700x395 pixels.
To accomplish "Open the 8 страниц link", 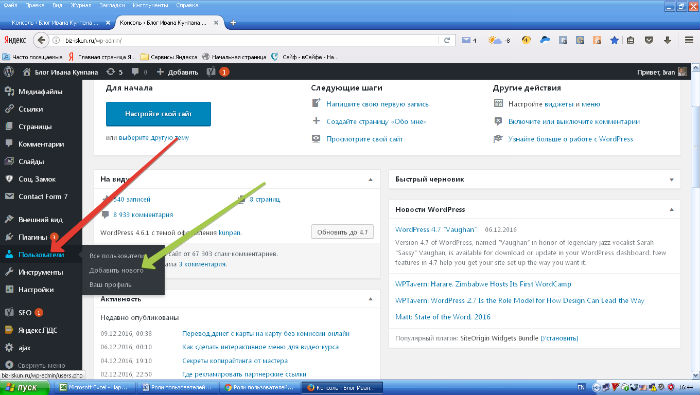I will (265, 200).
